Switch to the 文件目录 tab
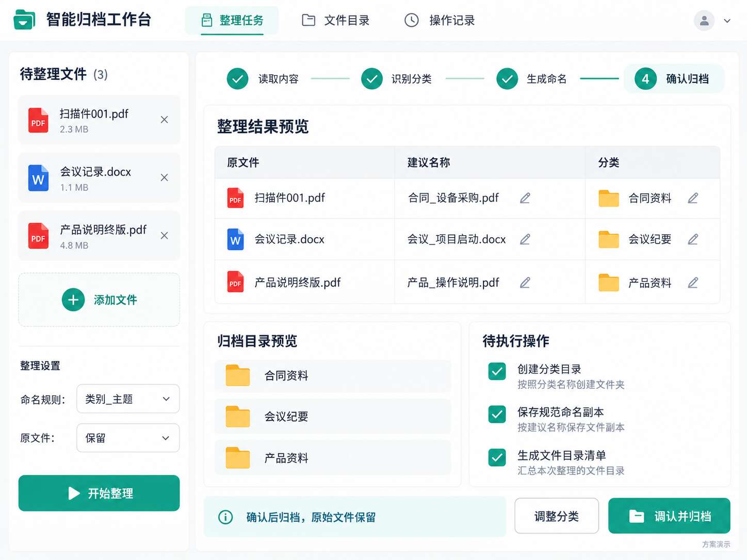 (x=335, y=21)
